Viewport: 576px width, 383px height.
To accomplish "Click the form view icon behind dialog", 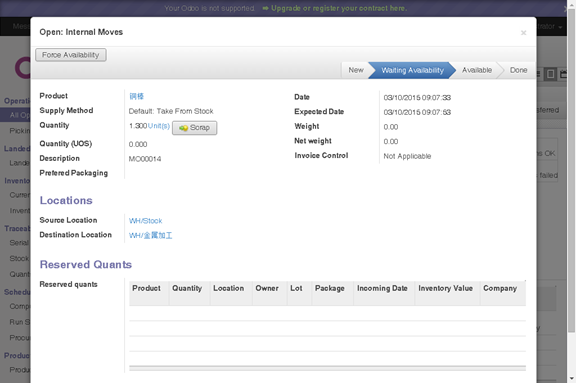I will tap(550, 74).
